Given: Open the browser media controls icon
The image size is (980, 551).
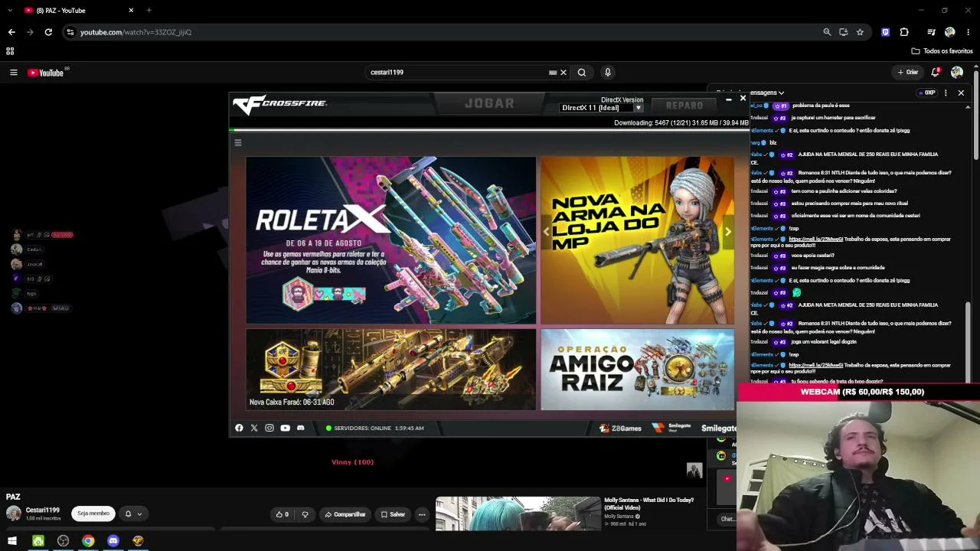Looking at the screenshot, I should coord(931,32).
